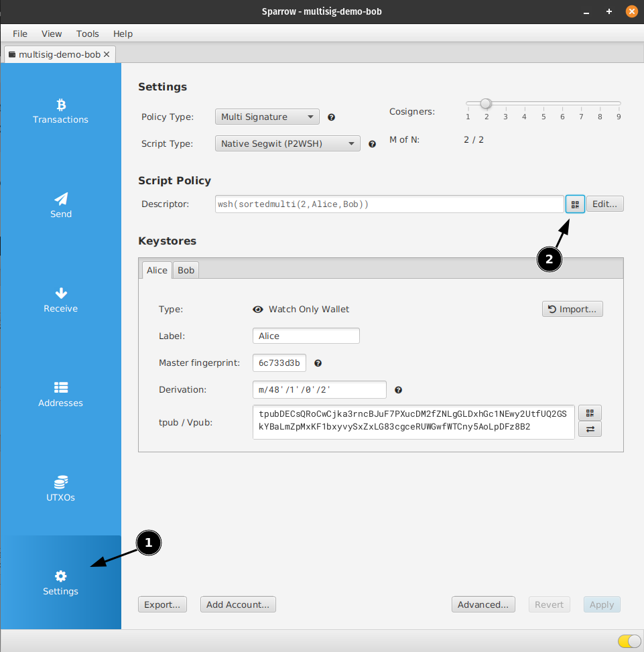The height and width of the screenshot is (652, 644).
Task: Show the Addresses sidebar section
Action: pyautogui.click(x=61, y=395)
